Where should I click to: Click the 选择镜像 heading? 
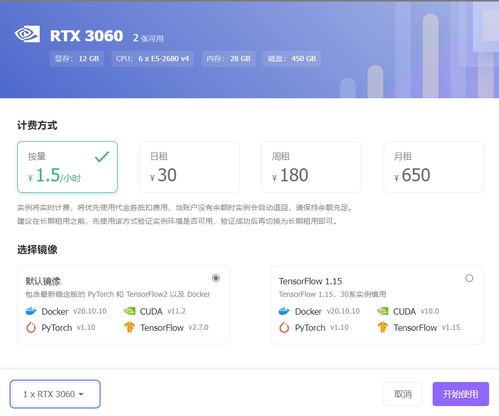pyautogui.click(x=37, y=249)
